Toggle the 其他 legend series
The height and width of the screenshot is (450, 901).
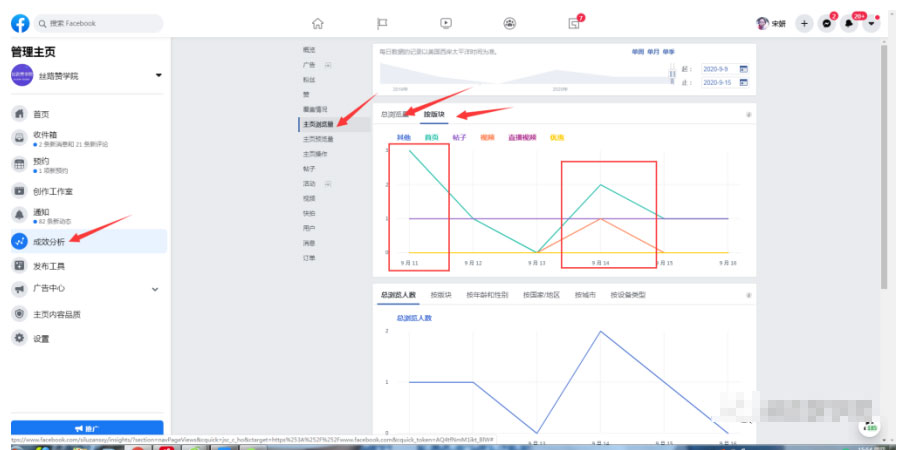click(403, 138)
